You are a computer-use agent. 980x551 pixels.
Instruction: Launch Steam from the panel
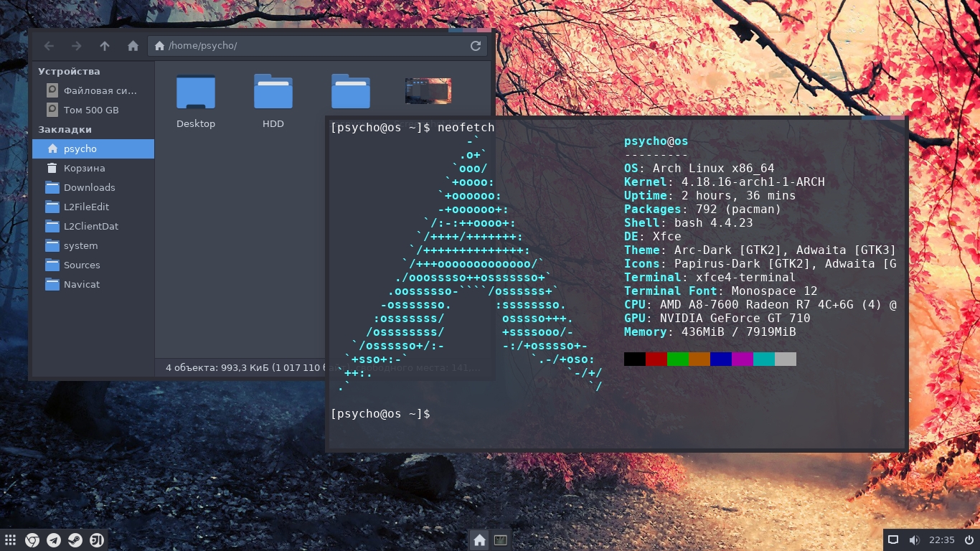[75, 540]
